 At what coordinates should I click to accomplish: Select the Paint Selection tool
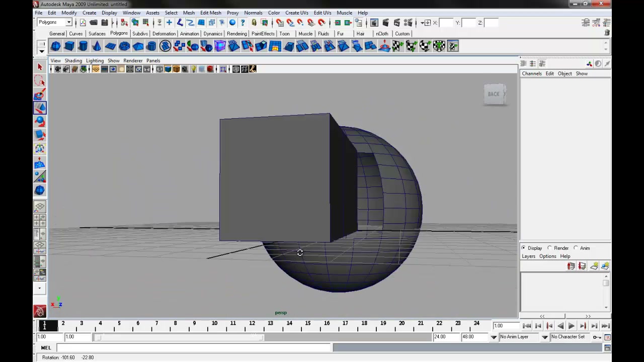[40, 94]
